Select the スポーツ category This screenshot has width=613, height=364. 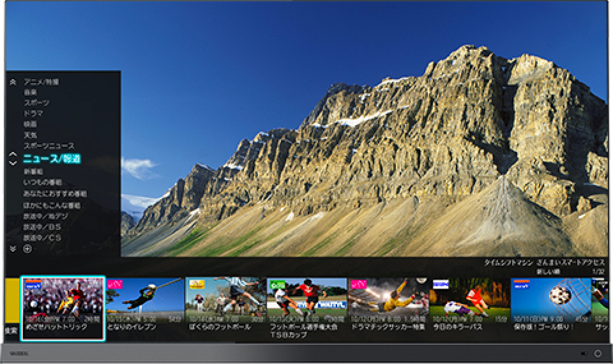tap(37, 103)
